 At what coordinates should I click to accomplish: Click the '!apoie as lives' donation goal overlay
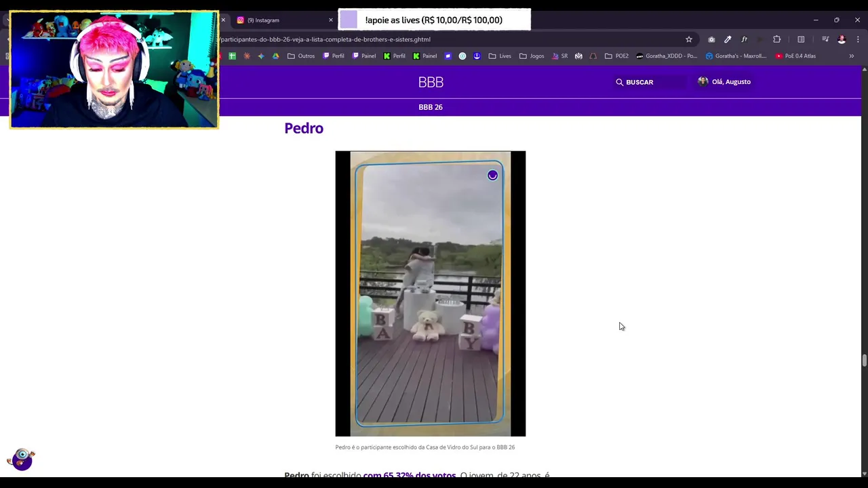[434, 20]
